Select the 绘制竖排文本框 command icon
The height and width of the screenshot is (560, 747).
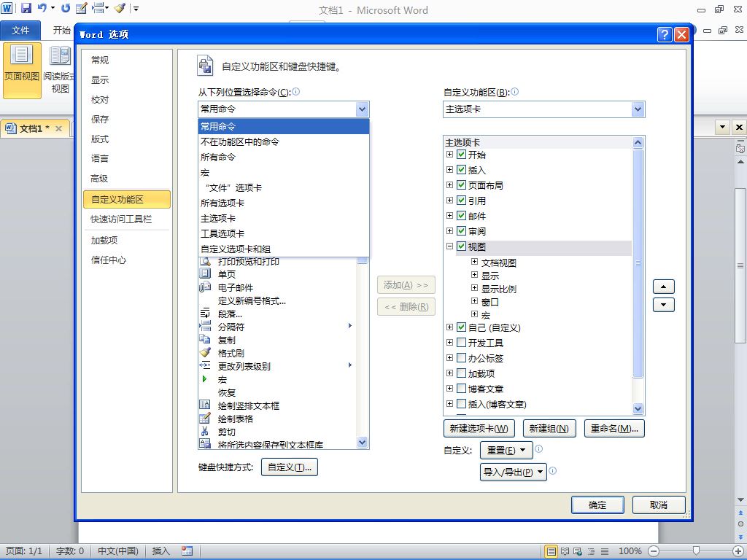point(205,405)
